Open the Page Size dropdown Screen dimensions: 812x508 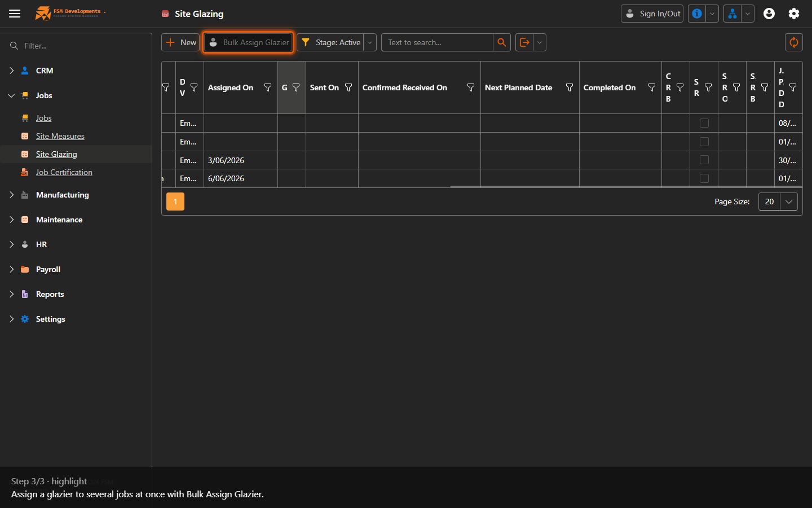[789, 202]
